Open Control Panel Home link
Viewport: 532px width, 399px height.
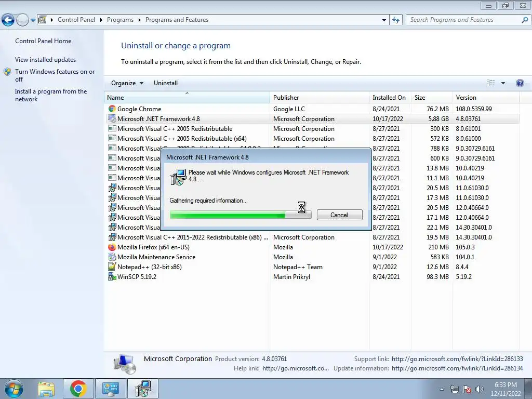[43, 41]
